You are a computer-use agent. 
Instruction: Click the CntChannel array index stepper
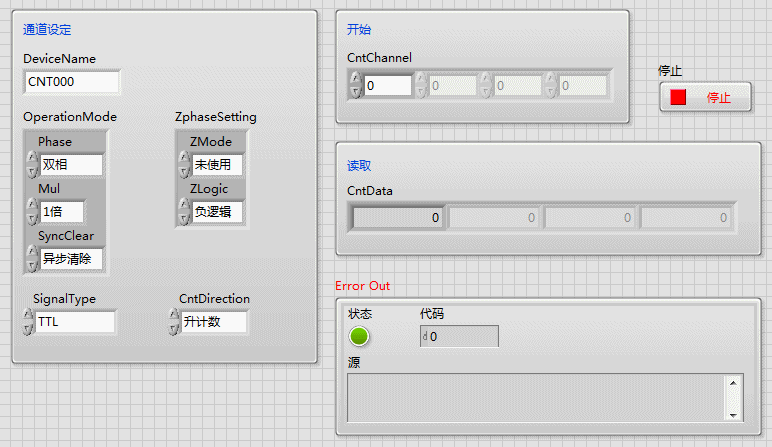[x=354, y=86]
